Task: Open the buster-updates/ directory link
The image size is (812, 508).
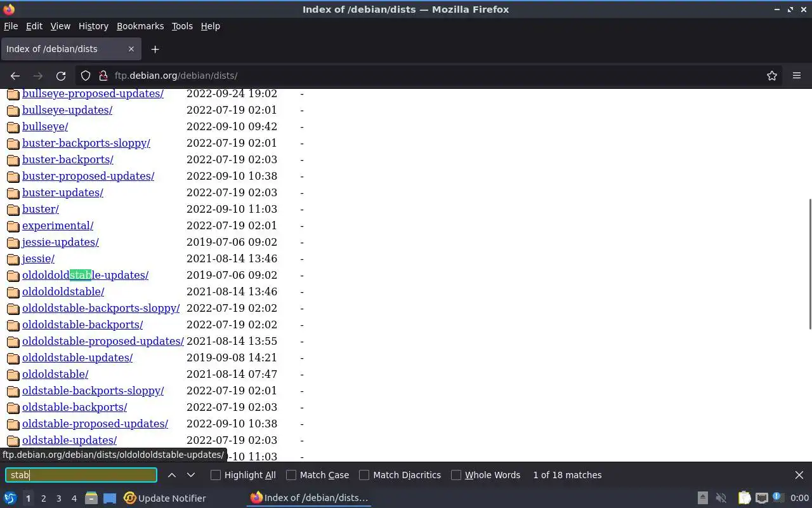Action: tap(63, 192)
